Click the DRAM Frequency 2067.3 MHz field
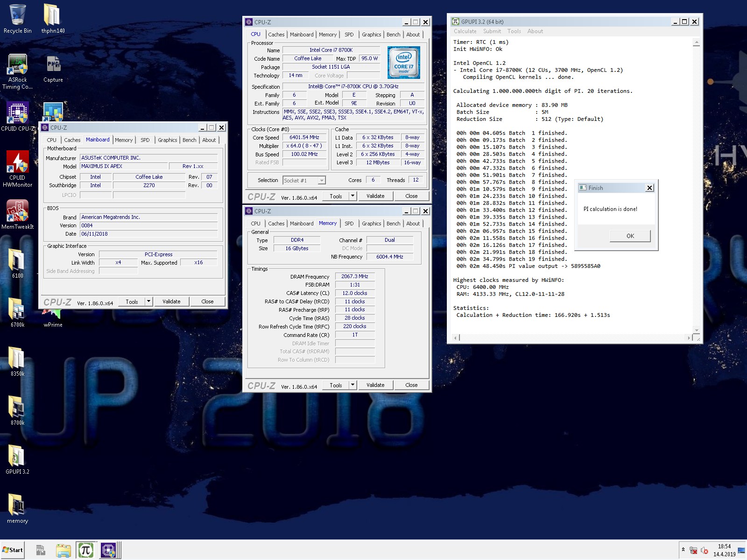Viewport: 747px width, 560px height. (355, 276)
